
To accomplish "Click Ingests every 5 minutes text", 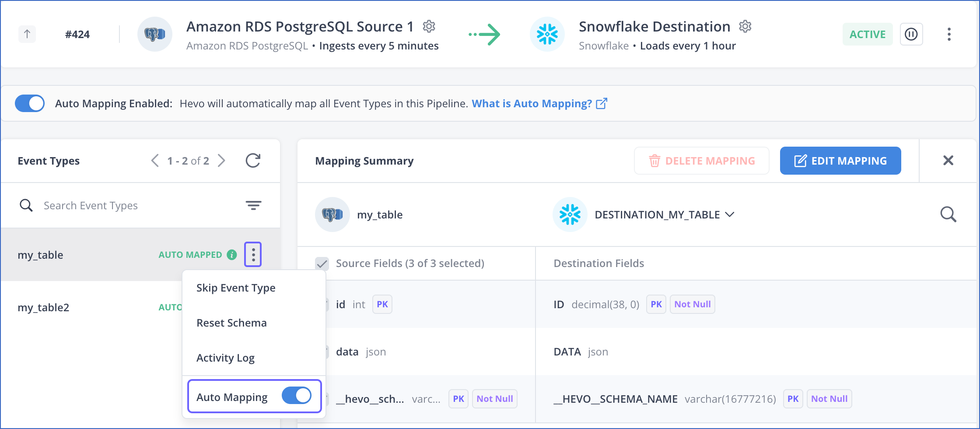I will (379, 46).
